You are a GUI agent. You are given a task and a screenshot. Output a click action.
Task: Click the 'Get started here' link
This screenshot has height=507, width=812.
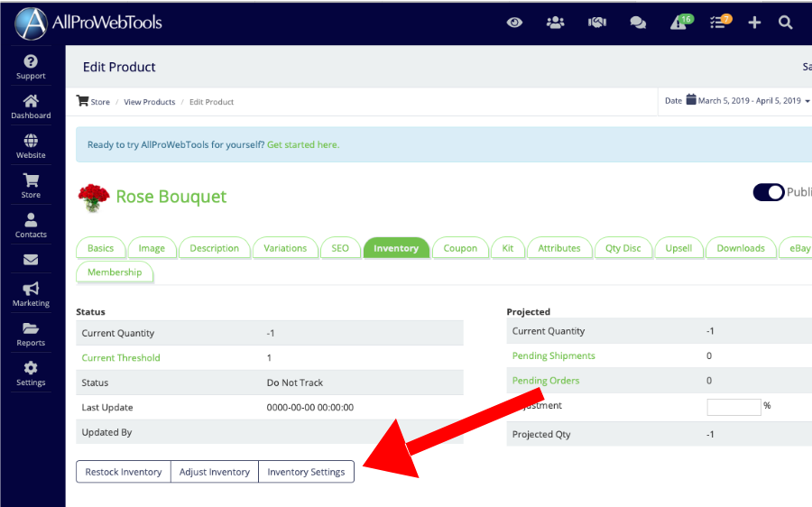[x=303, y=144]
